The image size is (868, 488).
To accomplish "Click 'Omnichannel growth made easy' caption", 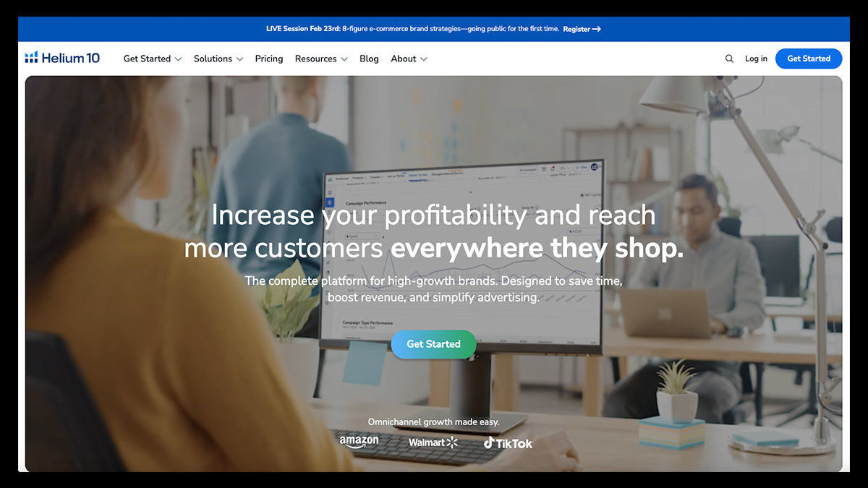I will (x=433, y=421).
